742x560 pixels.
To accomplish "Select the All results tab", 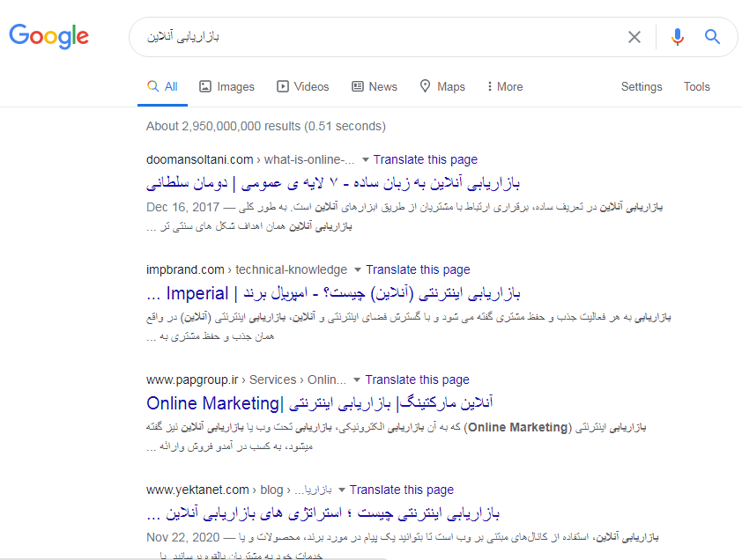I will (x=162, y=86).
